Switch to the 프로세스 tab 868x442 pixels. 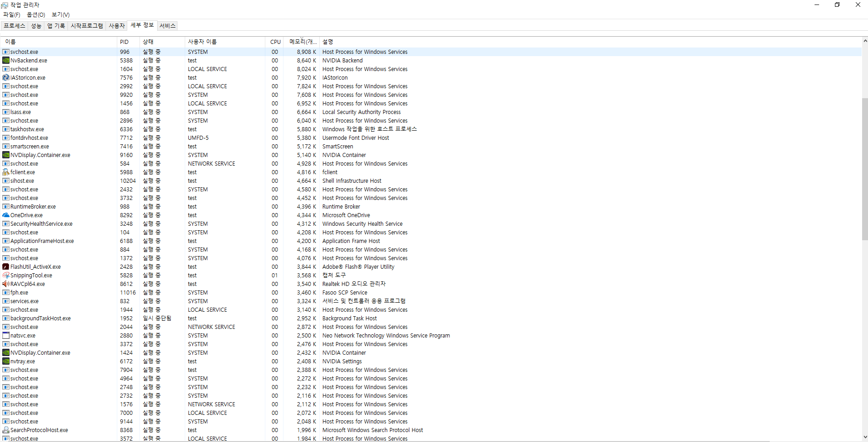[14, 26]
